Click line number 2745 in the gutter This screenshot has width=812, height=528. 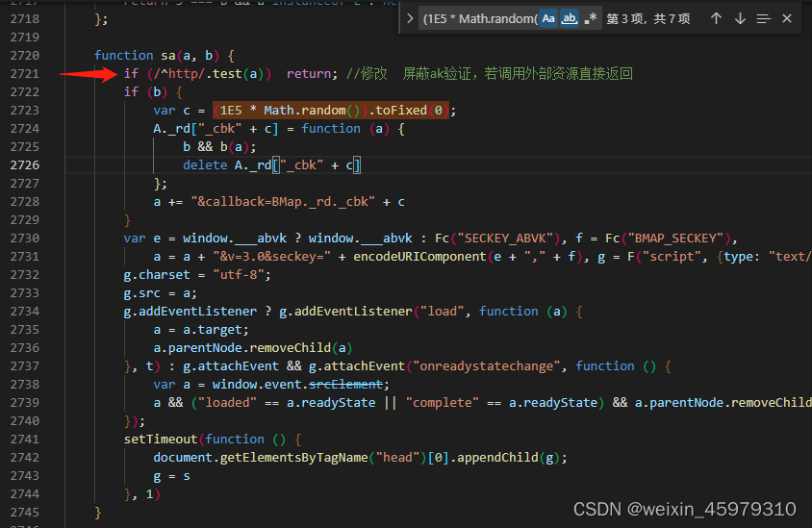pyautogui.click(x=25, y=512)
